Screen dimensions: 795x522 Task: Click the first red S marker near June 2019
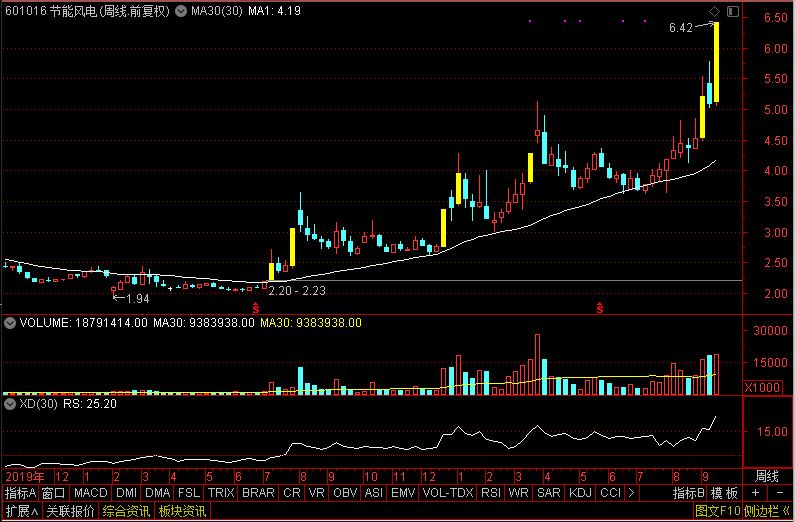point(256,307)
